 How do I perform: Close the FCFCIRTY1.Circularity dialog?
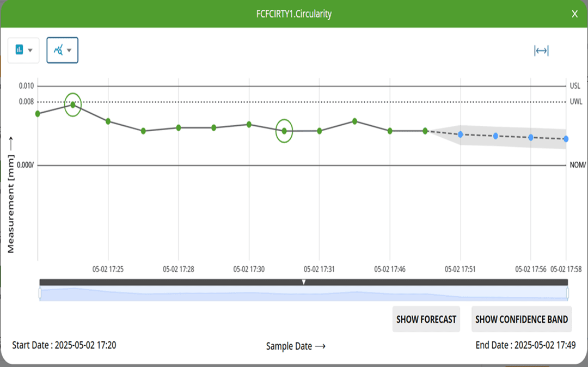[574, 14]
